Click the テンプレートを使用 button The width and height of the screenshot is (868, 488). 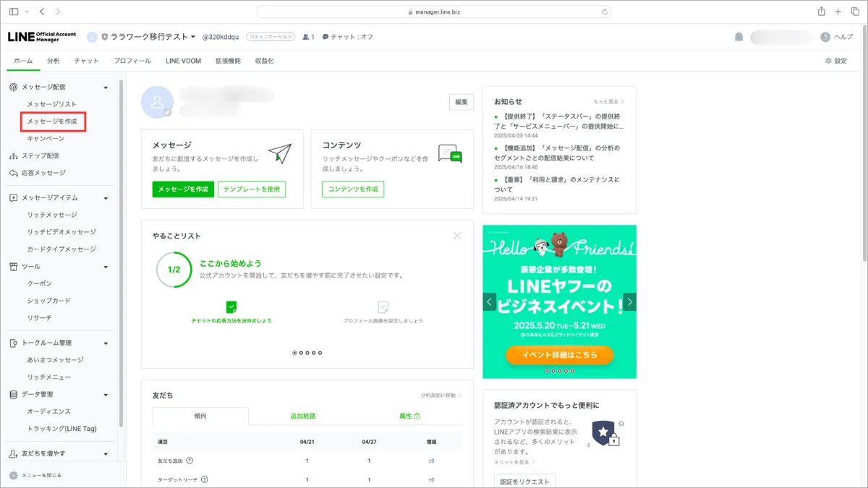coord(252,189)
